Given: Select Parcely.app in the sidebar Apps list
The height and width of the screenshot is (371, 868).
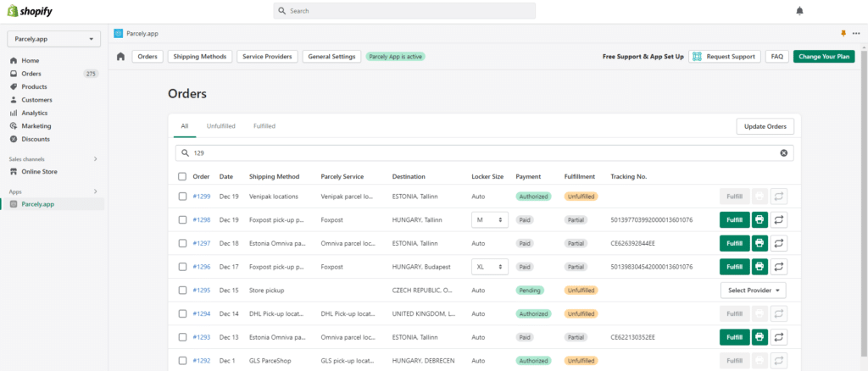Looking at the screenshot, I should [53, 204].
